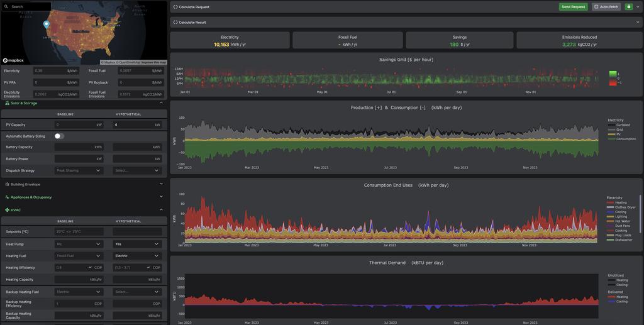
Task: Click the search magnifier icon
Action: [6, 6]
